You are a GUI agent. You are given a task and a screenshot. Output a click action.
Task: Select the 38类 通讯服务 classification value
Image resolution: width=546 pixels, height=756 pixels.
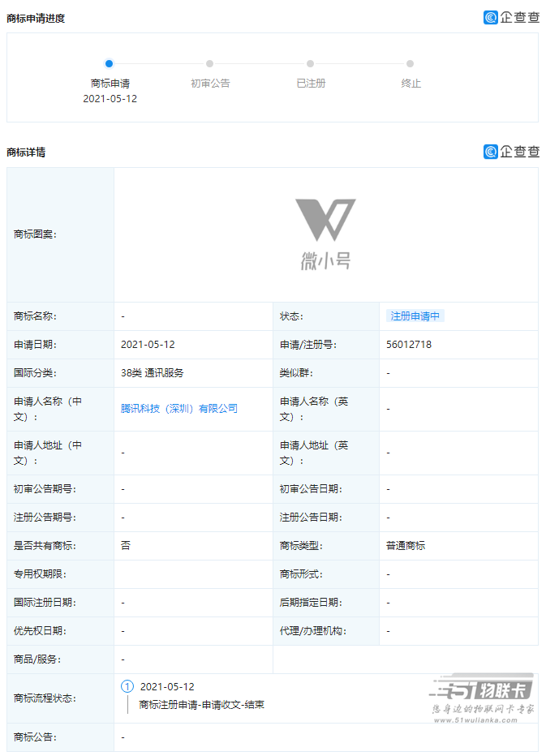(x=152, y=373)
